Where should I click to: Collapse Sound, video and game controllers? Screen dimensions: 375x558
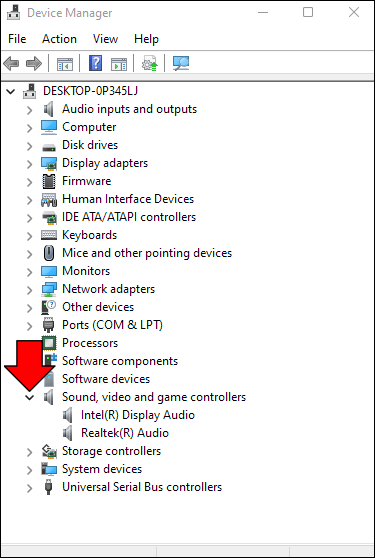(30, 397)
